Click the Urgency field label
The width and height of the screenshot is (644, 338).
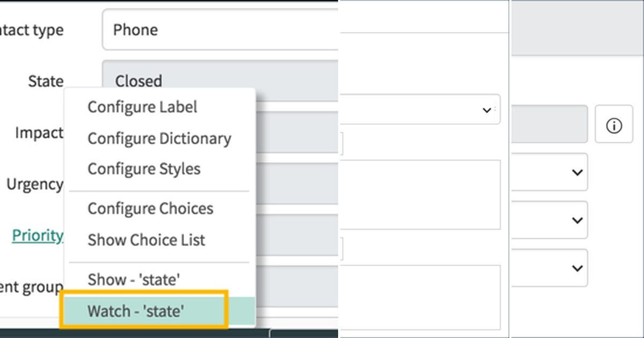[x=33, y=184]
